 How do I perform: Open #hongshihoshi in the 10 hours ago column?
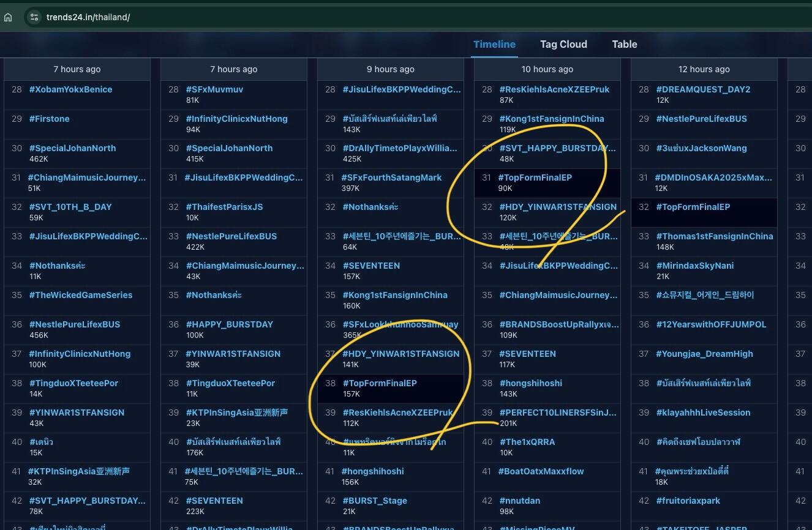[x=530, y=383]
